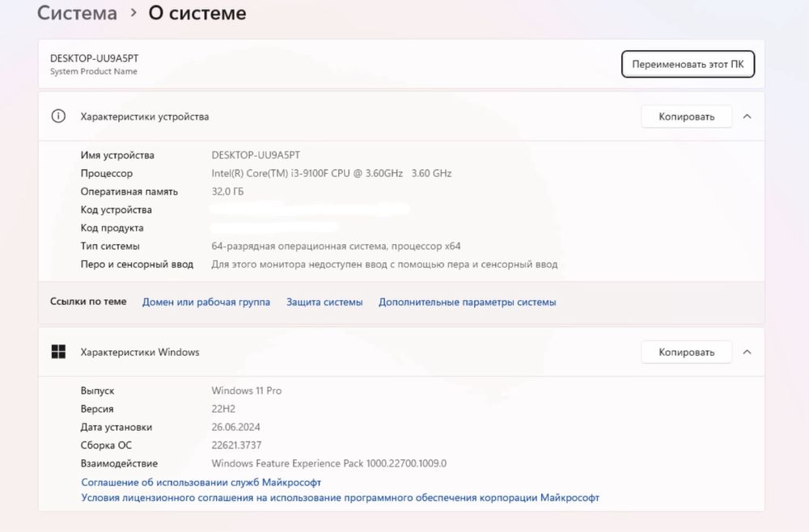Click the Характеристики Windows header label
This screenshot has height=532, width=809.
click(x=140, y=352)
